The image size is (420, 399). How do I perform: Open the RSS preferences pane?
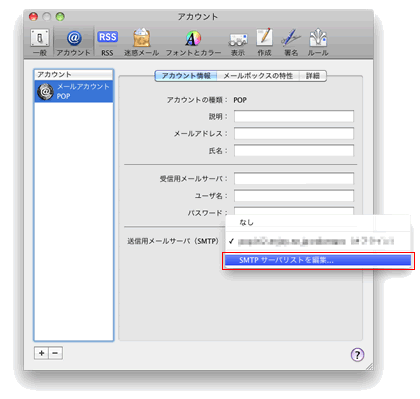click(x=107, y=42)
